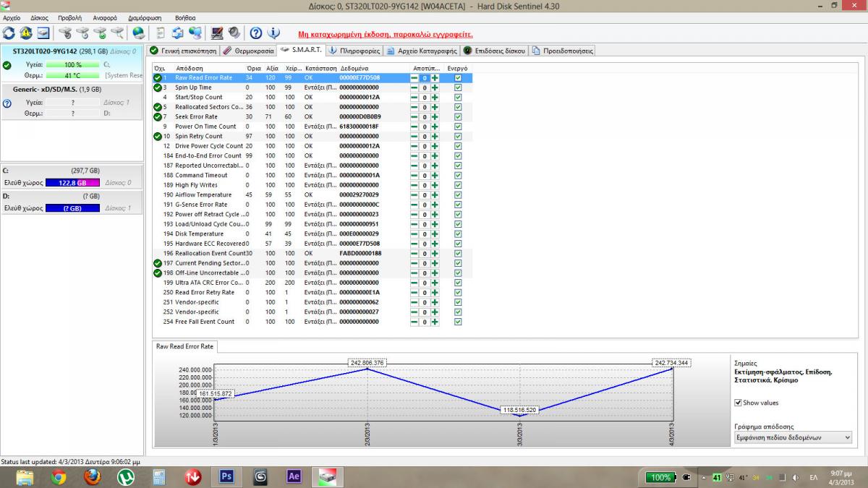Select the Hardware ECC Recovered row

311,244
